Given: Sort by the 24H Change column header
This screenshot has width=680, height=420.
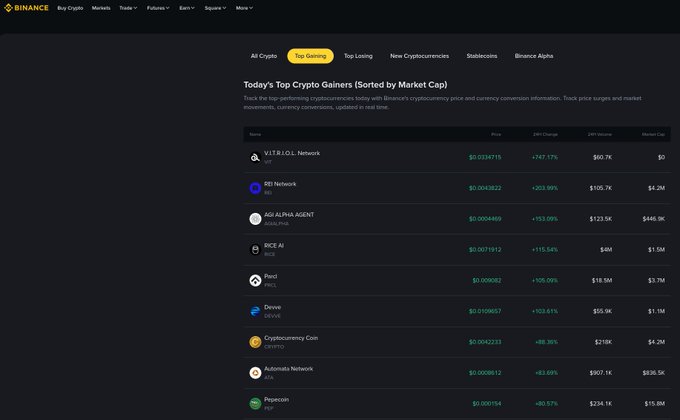Looking at the screenshot, I should click(546, 134).
